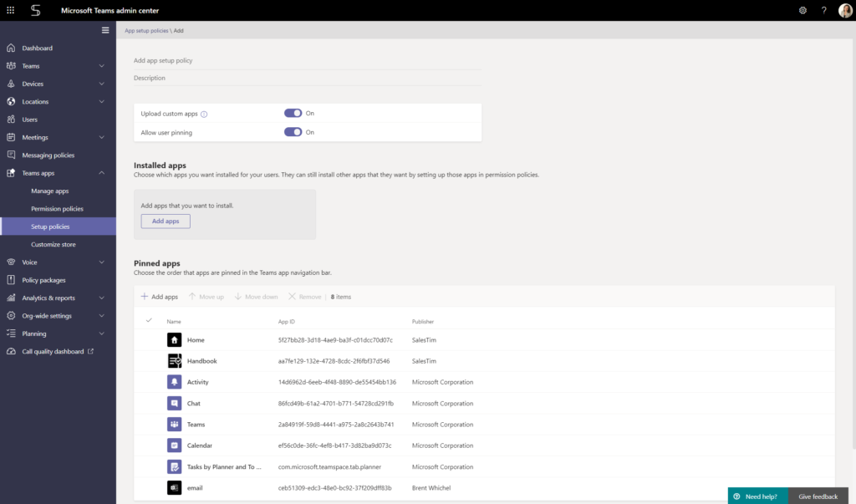
Task: Open the help question mark icon
Action: [x=823, y=10]
